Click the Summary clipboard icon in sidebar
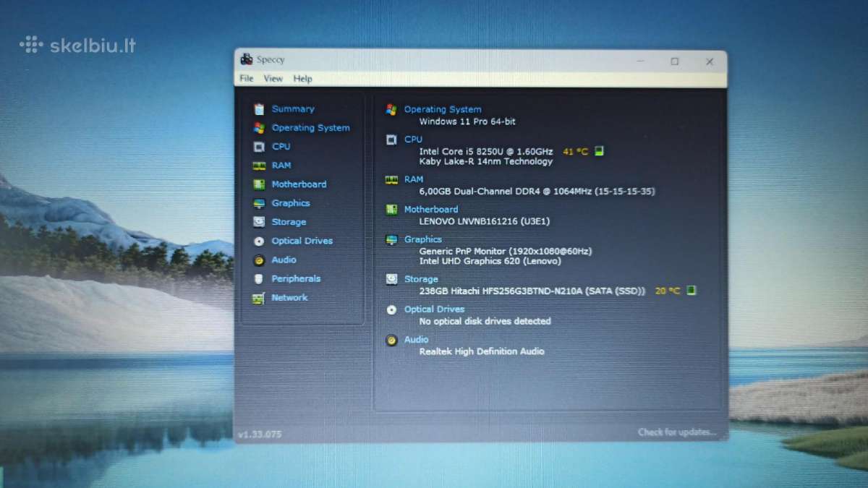The image size is (868, 488). (x=259, y=109)
